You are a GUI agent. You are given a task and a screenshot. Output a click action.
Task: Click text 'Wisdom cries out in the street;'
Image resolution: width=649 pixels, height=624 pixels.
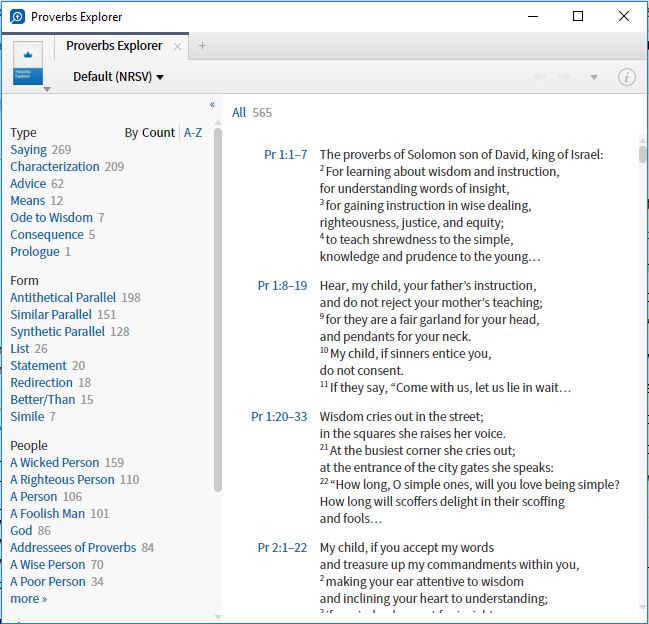401,416
